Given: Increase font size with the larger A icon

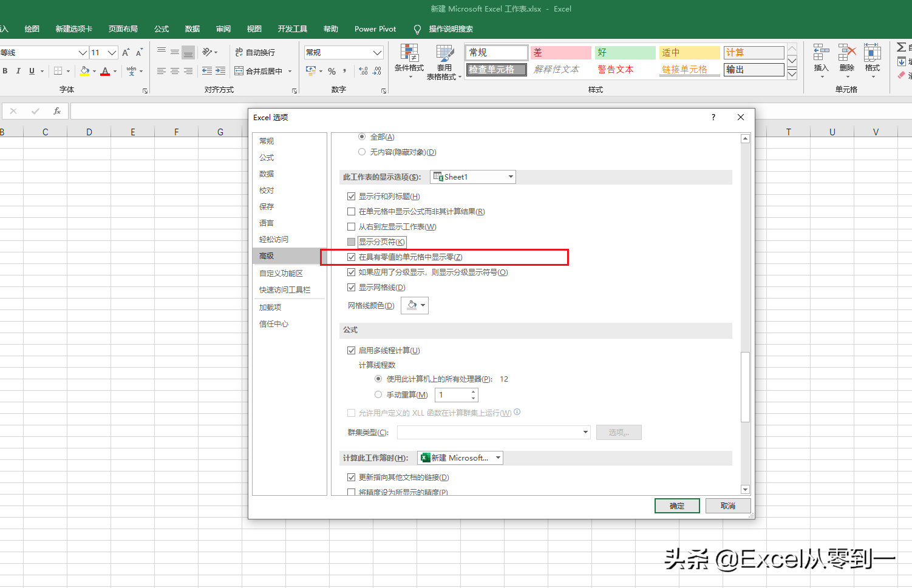Looking at the screenshot, I should (126, 53).
